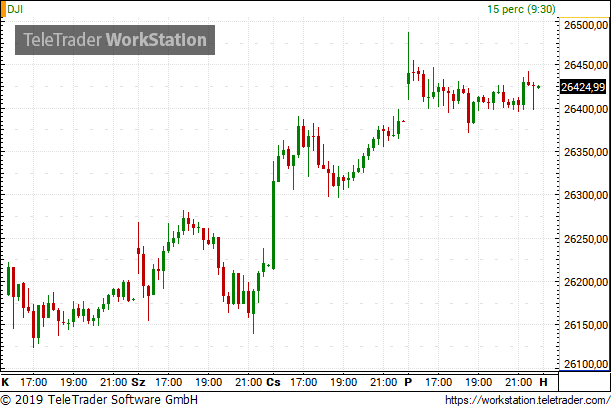Screen dimensions: 611x409
Task: Open the workstation.teletrader.com link
Action: click(527, 400)
